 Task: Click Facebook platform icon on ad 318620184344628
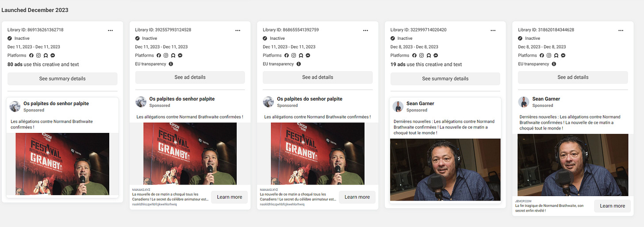(x=542, y=56)
